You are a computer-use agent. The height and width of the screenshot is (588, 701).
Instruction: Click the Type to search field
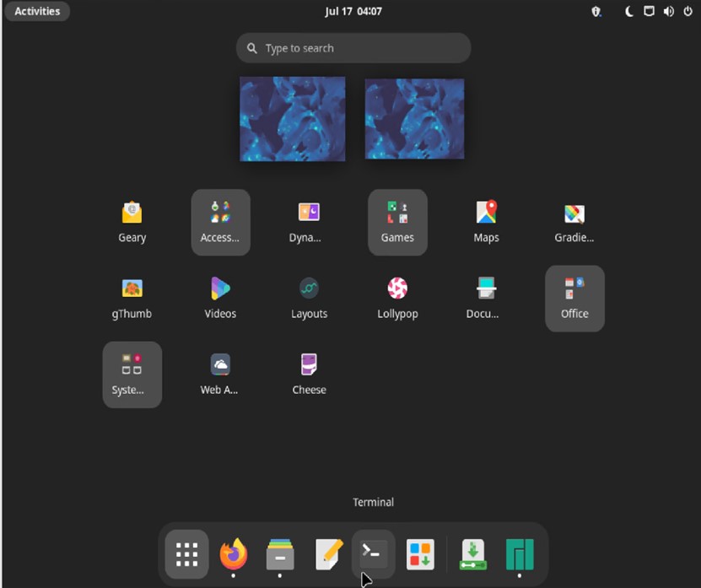(x=353, y=48)
